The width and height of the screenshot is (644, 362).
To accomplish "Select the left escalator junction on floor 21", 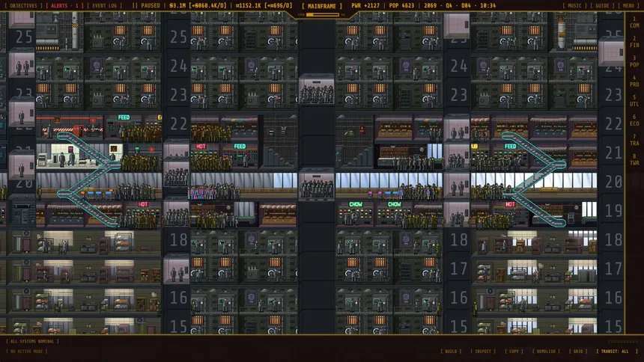I will coord(114,165).
